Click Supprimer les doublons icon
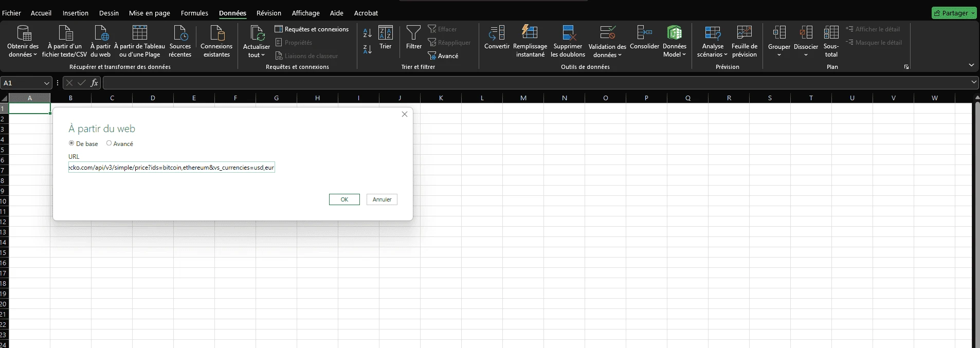The width and height of the screenshot is (980, 348). pyautogui.click(x=568, y=33)
